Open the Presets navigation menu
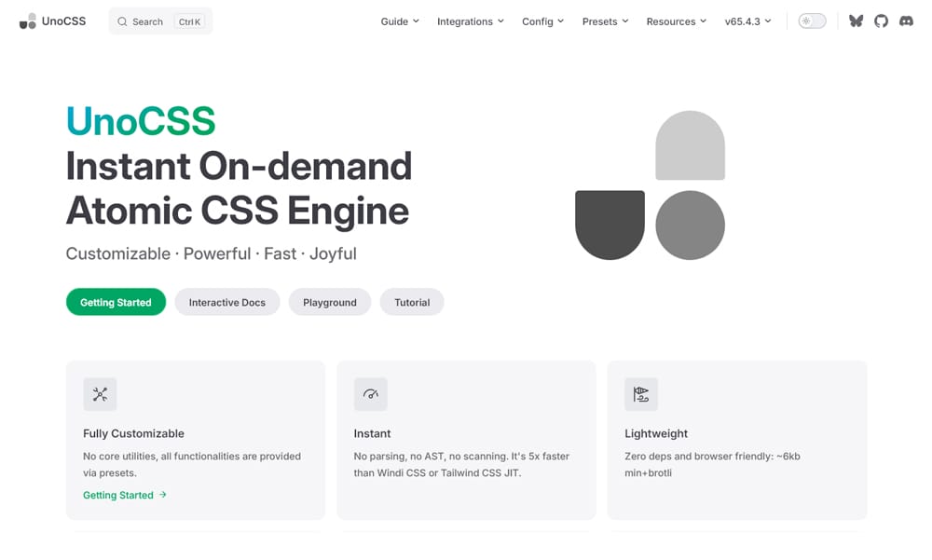The width and height of the screenshot is (932, 560). 605,21
